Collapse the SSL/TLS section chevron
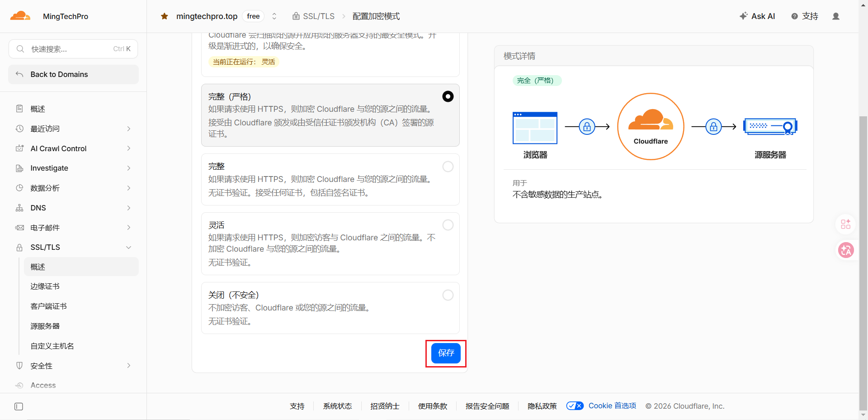This screenshot has height=420, width=868. click(129, 247)
